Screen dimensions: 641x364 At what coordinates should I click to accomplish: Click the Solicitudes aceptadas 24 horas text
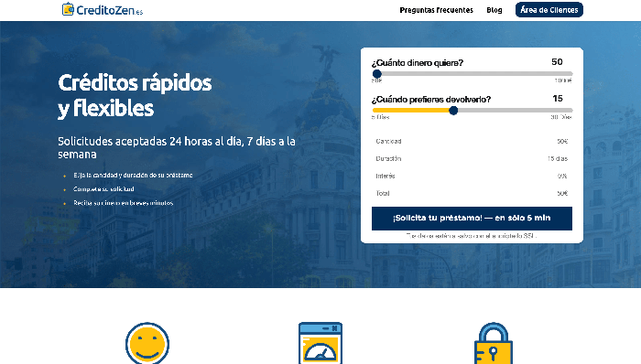pyautogui.click(x=177, y=148)
